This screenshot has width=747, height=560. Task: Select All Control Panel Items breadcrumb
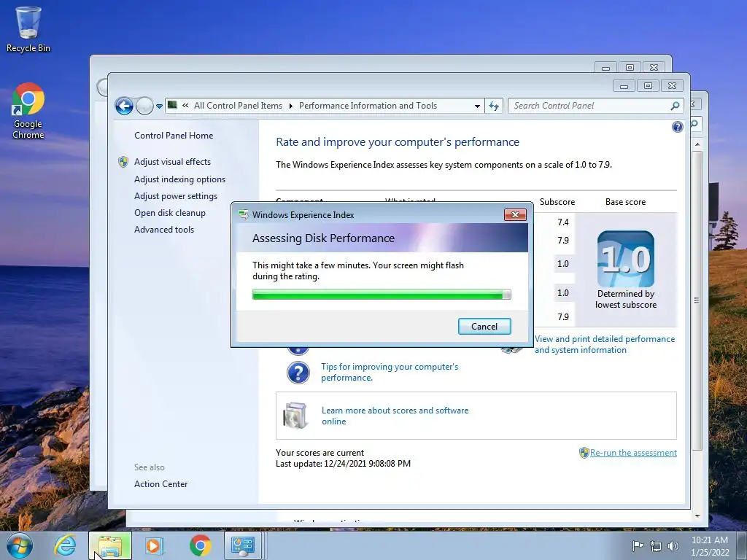tap(238, 106)
